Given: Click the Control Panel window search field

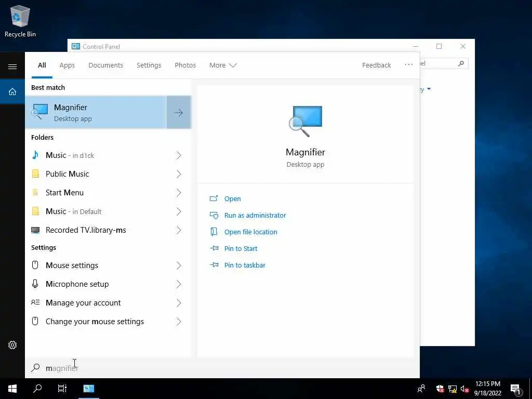Looking at the screenshot, I should click(x=444, y=63).
